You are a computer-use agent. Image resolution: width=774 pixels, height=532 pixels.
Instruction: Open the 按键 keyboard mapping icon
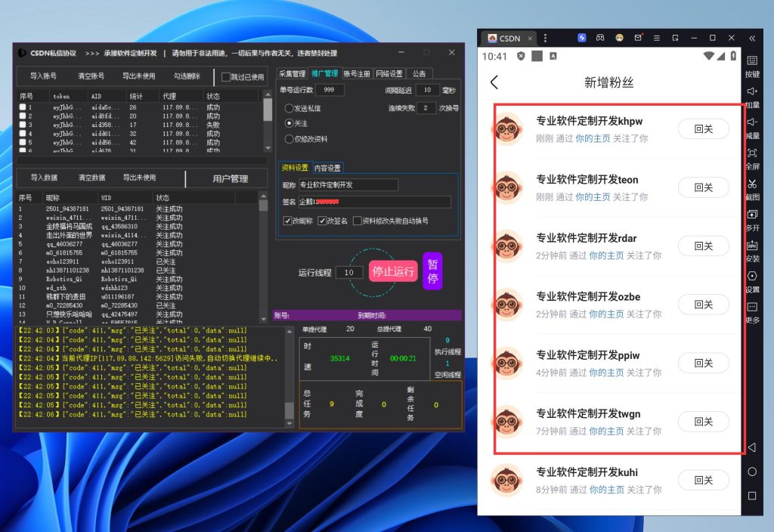tap(752, 61)
